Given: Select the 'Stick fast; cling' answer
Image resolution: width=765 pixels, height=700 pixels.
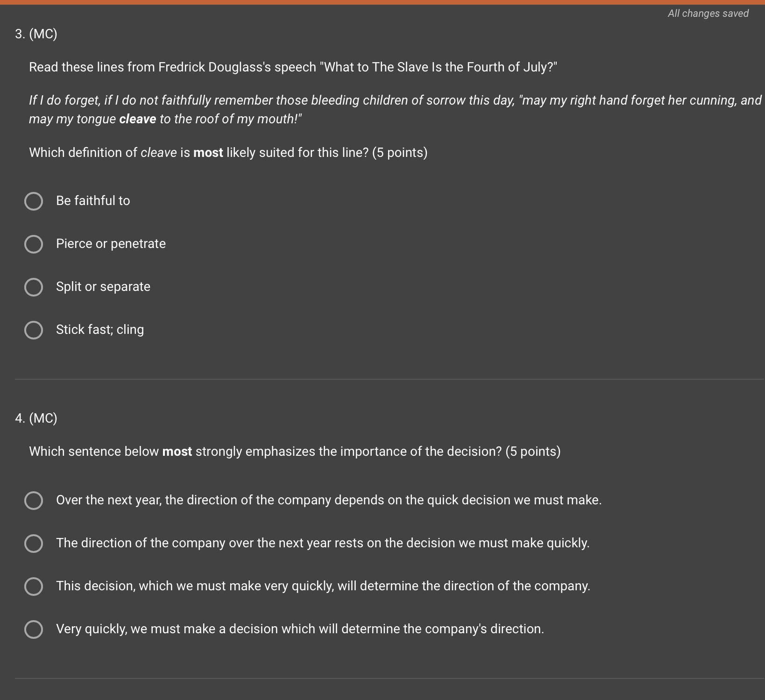Looking at the screenshot, I should point(34,330).
